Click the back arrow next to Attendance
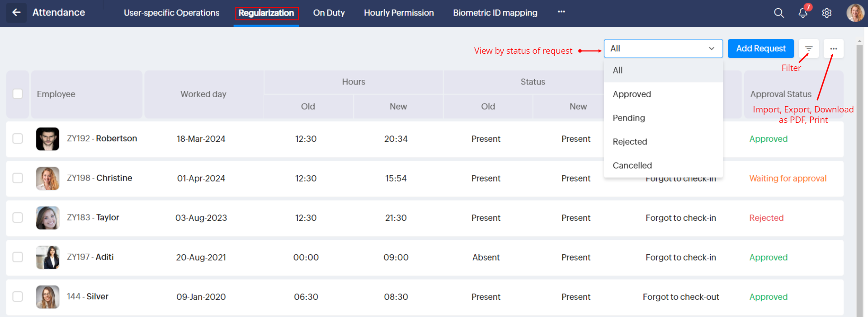The height and width of the screenshot is (317, 868). 16,13
